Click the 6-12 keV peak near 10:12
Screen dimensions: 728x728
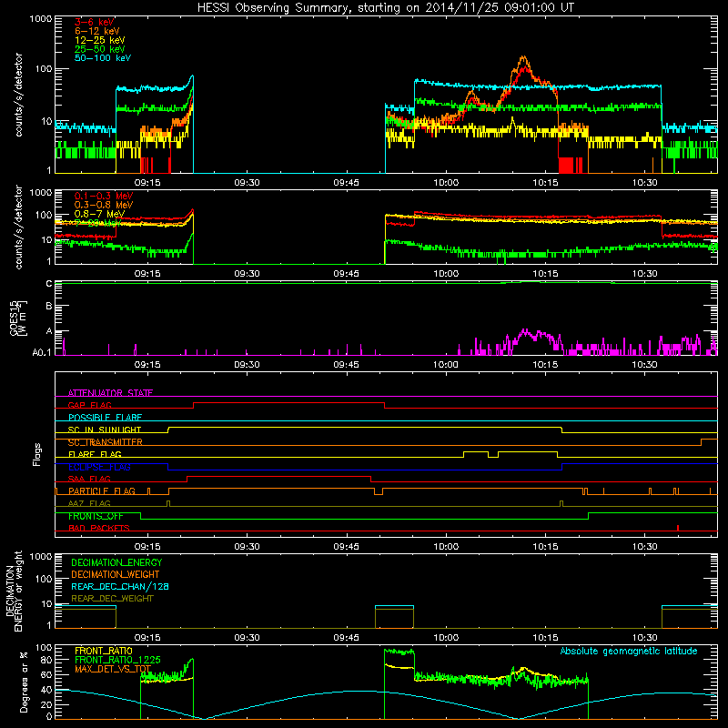[x=524, y=58]
